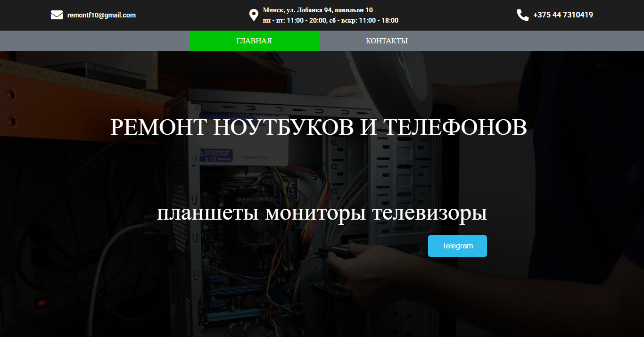Click the map pin location icon
The height and width of the screenshot is (362, 644).
tap(254, 15)
